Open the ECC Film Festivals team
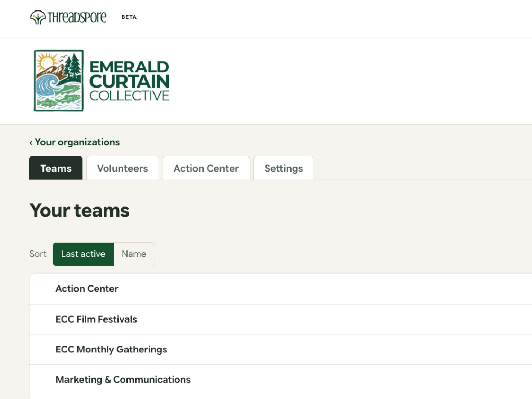Screen dimensions: 532x399 (281, 319)
